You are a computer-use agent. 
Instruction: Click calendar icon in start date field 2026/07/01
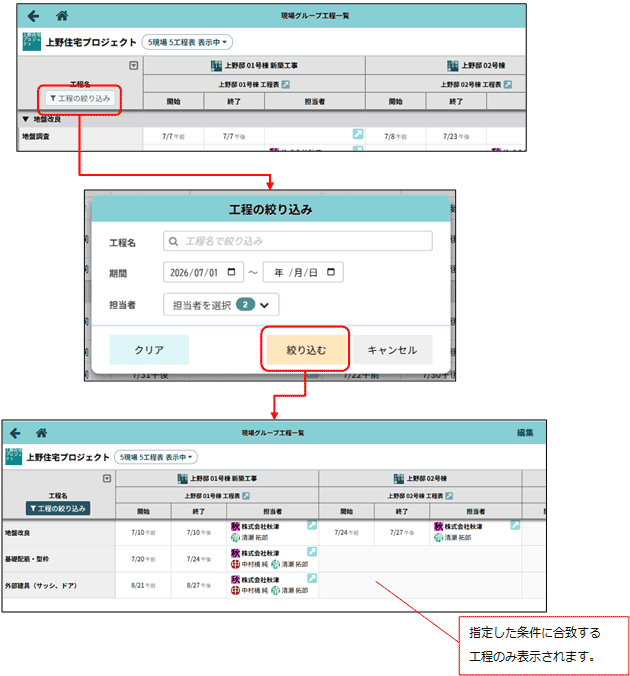(x=232, y=272)
